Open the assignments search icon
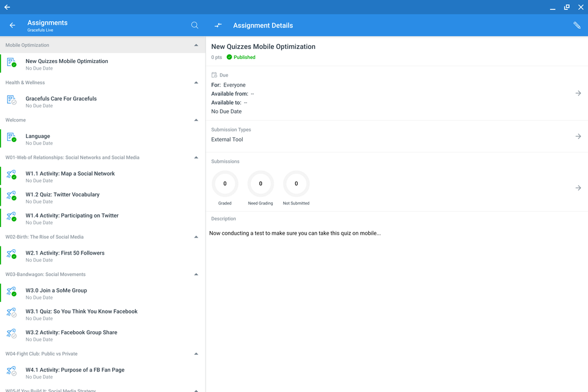This screenshot has width=588, height=392. point(195,25)
